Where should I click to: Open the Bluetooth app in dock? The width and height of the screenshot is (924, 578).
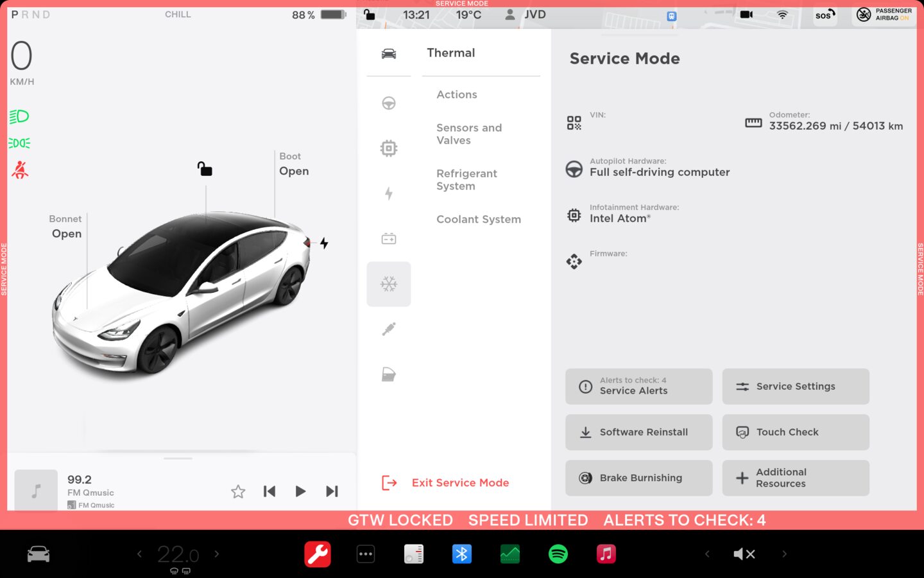pos(461,554)
